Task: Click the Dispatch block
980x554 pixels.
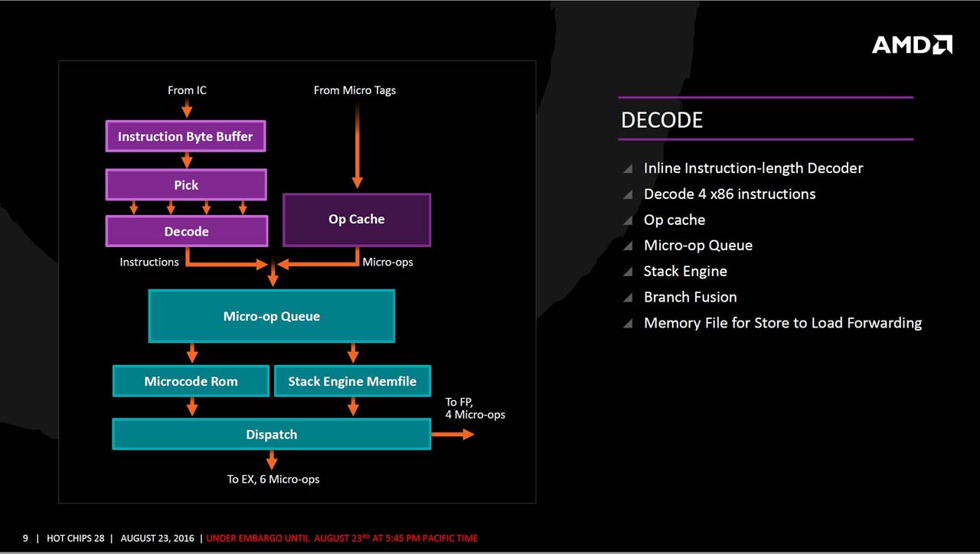Action: pos(271,435)
